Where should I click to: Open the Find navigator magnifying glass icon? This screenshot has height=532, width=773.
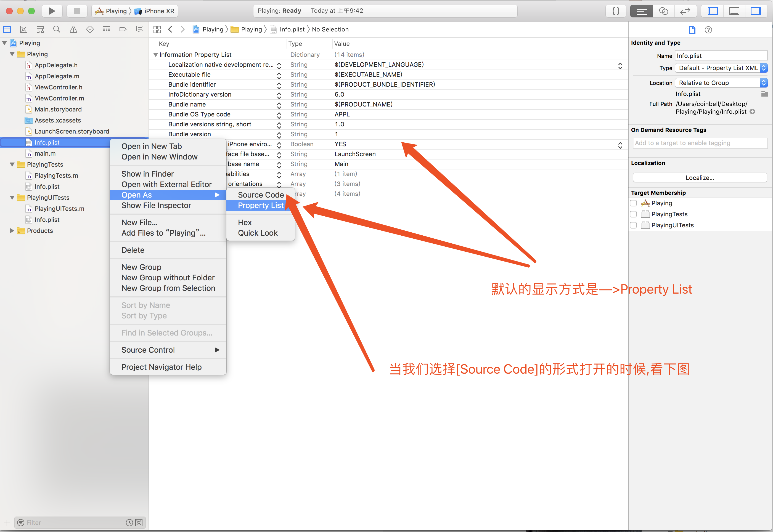[56, 29]
